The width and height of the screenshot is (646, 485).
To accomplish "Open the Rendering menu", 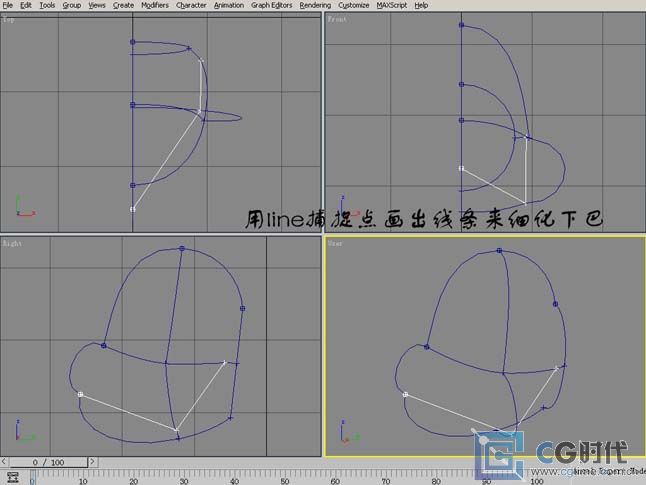I will (x=315, y=5).
